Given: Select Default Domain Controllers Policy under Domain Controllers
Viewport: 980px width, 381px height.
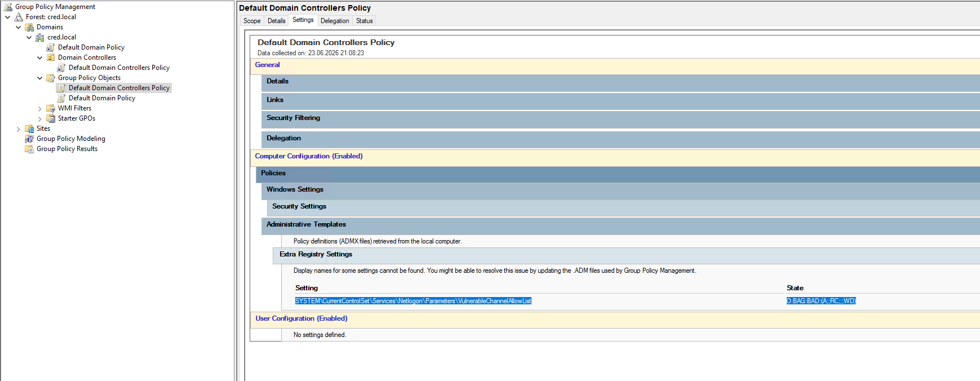Looking at the screenshot, I should (x=119, y=68).
